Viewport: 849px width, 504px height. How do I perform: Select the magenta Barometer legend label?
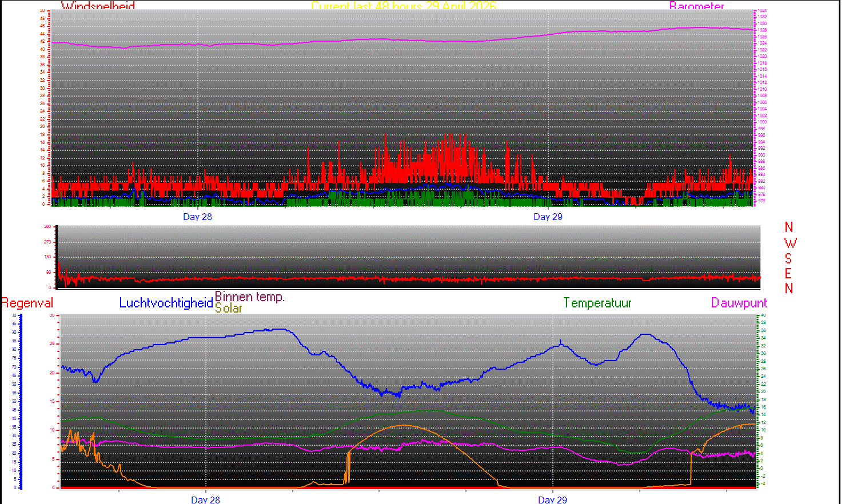coord(696,6)
